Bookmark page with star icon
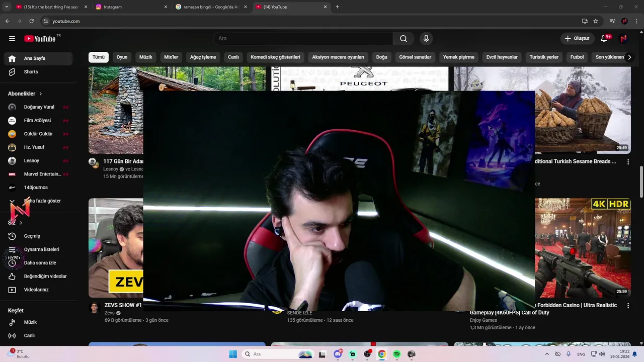Image resolution: width=644 pixels, height=362 pixels. pos(596,21)
